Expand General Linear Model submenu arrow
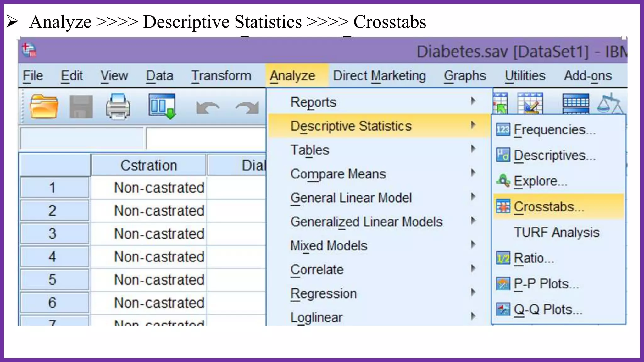Image resolution: width=644 pixels, height=362 pixels. (473, 197)
